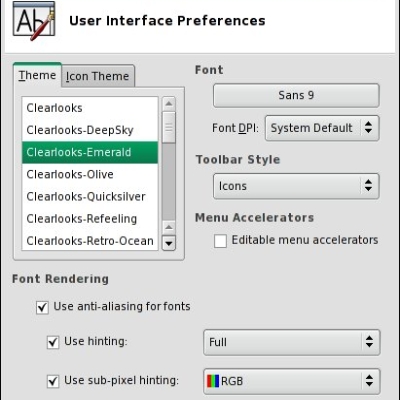400x400 pixels.
Task: Select the Clearlooks-Quicksilver theme
Action: pos(90,197)
